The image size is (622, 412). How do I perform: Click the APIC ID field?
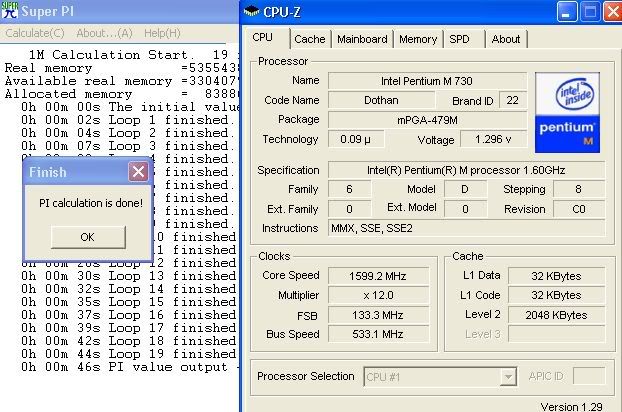(589, 376)
